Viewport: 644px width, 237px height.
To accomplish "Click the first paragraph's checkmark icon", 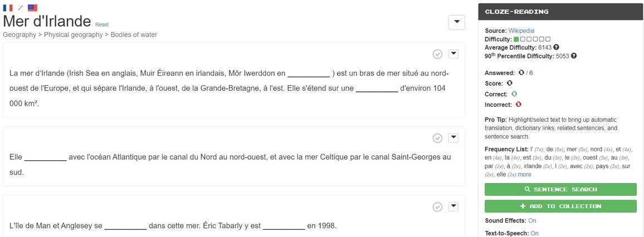I will point(437,54).
